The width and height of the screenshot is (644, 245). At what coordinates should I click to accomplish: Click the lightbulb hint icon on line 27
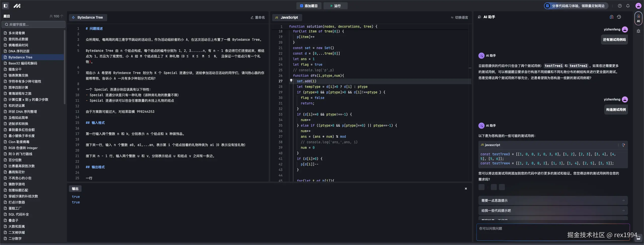[x=291, y=81]
